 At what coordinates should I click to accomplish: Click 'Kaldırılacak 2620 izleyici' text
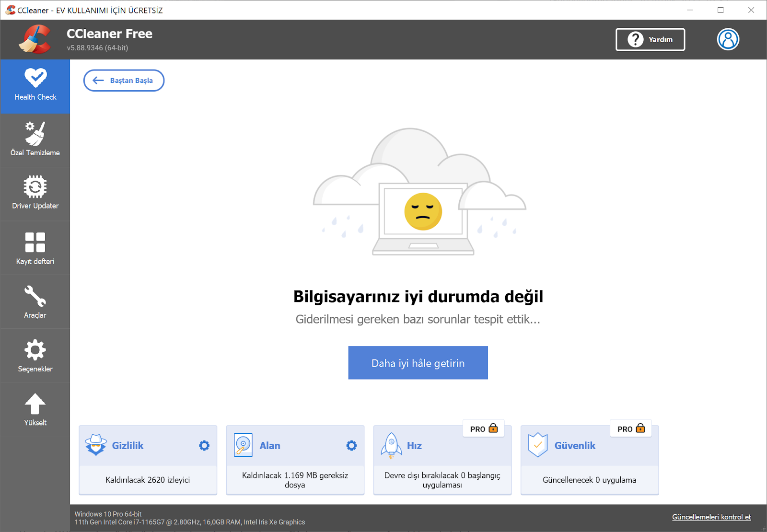pos(148,480)
